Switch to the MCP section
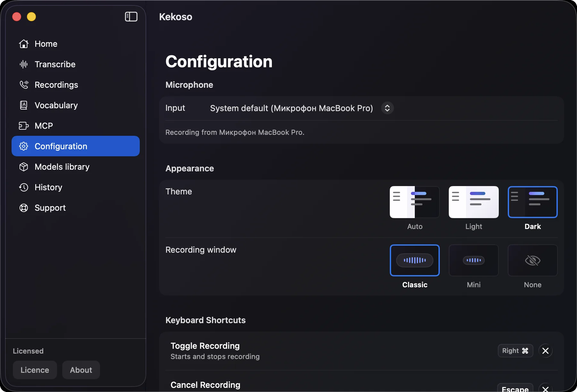 click(44, 126)
